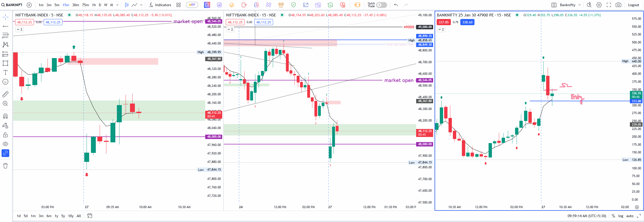Viewport: 644px width, 222px height.
Task: Toggle the Quick Trade switch
Action: (381, 5)
